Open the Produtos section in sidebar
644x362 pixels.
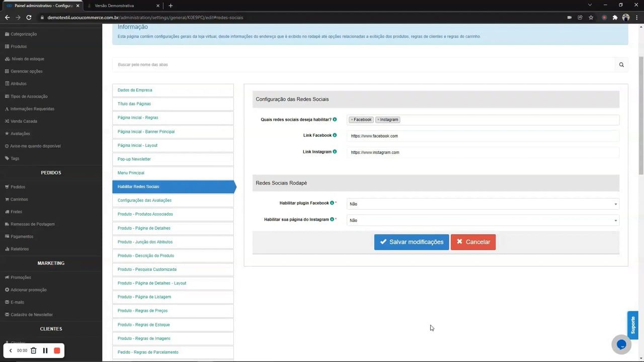click(19, 46)
